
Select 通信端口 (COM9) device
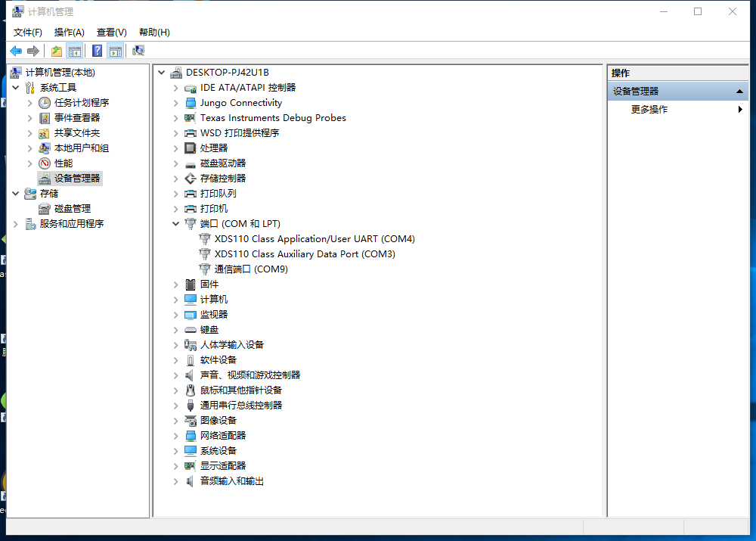tap(251, 269)
